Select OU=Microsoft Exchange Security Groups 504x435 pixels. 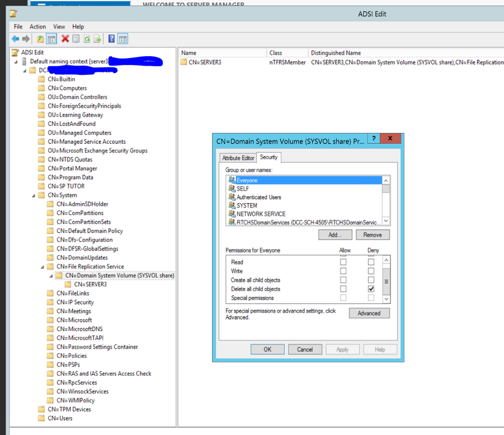97,150
